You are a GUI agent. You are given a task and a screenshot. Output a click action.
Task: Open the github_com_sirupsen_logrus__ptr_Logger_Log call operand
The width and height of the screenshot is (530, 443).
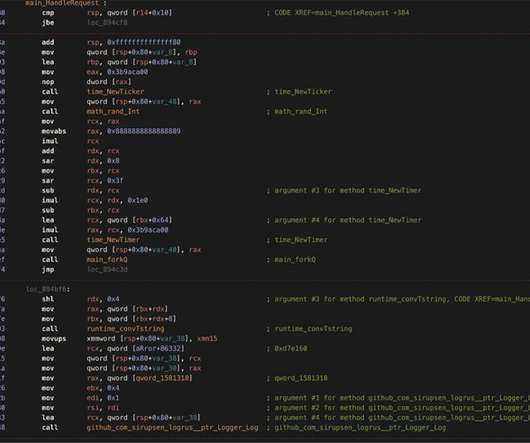coord(172,427)
